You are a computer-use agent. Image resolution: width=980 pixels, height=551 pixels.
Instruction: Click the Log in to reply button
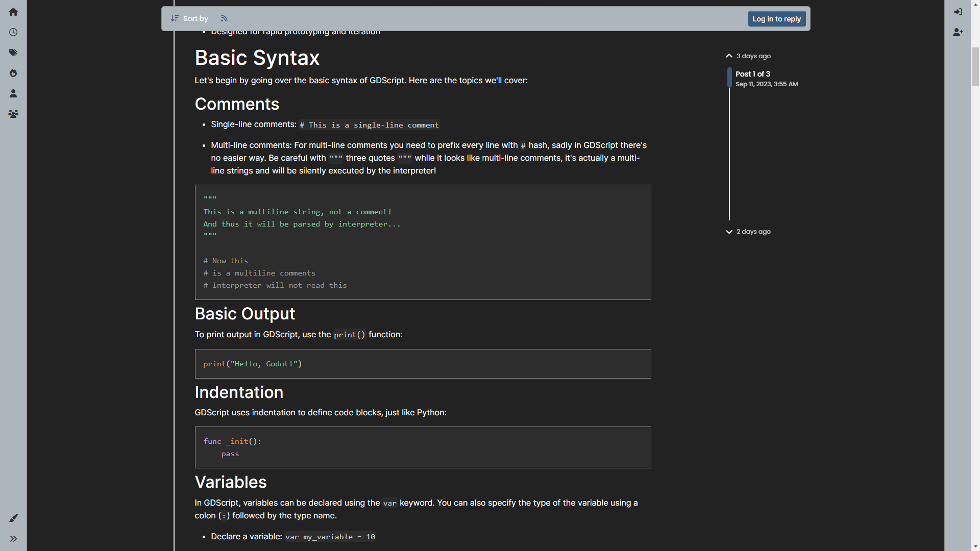(776, 19)
